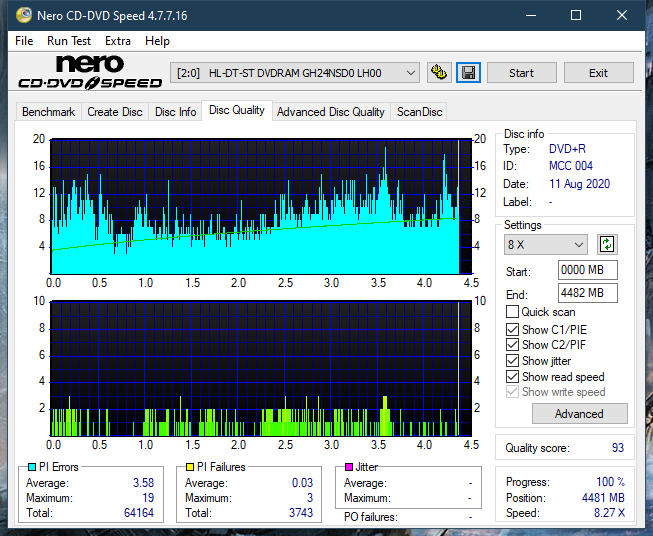Click the PI Failures graph area
This screenshot has height=536, width=653.
click(261, 369)
